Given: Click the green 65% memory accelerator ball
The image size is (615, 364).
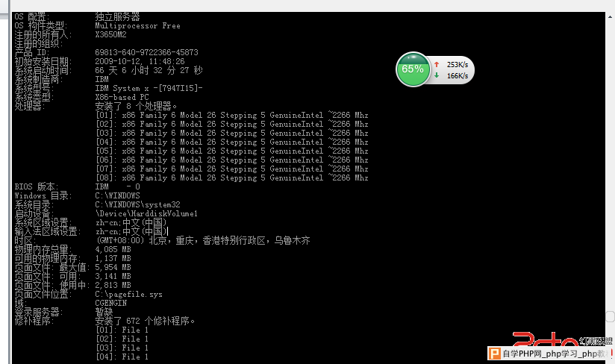Looking at the screenshot, I should pos(413,69).
